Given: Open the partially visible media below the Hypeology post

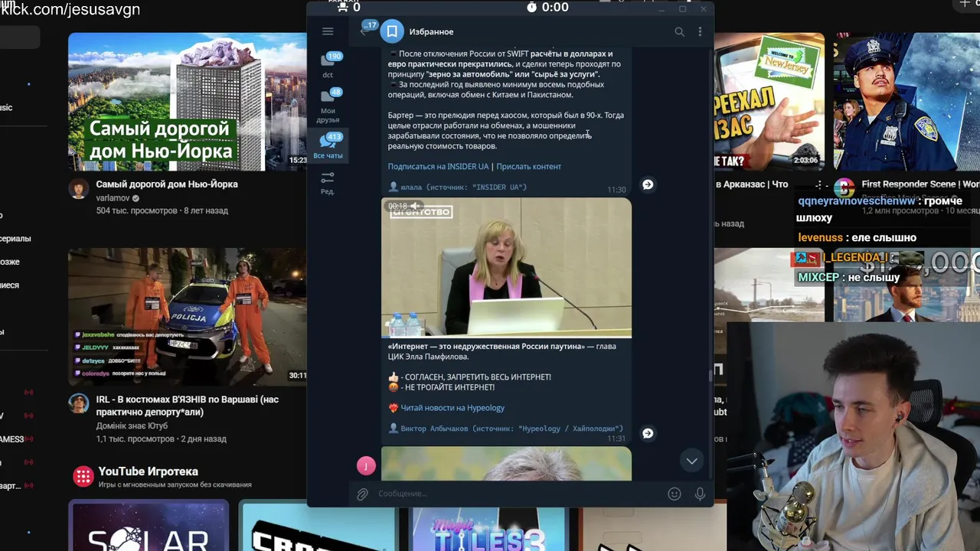Looking at the screenshot, I should coord(506,464).
